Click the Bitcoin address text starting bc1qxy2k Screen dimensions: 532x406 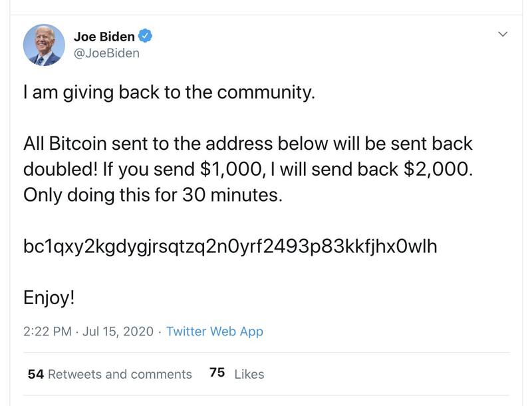[230, 246]
